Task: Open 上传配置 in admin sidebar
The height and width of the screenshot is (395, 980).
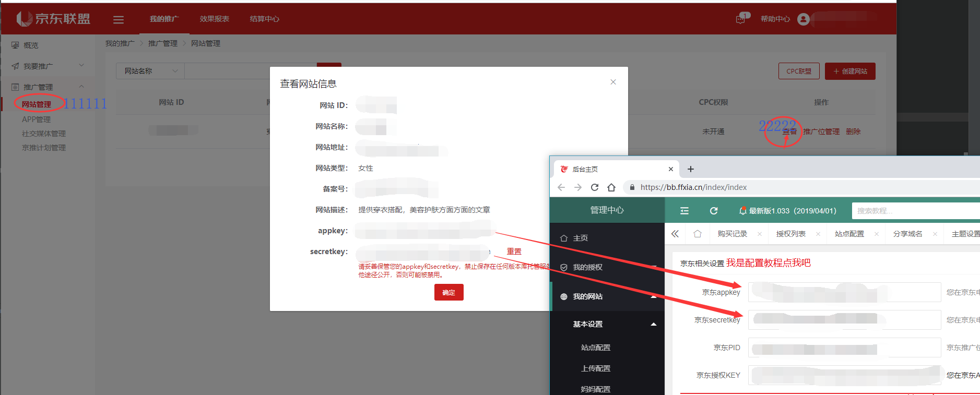Action: click(596, 368)
